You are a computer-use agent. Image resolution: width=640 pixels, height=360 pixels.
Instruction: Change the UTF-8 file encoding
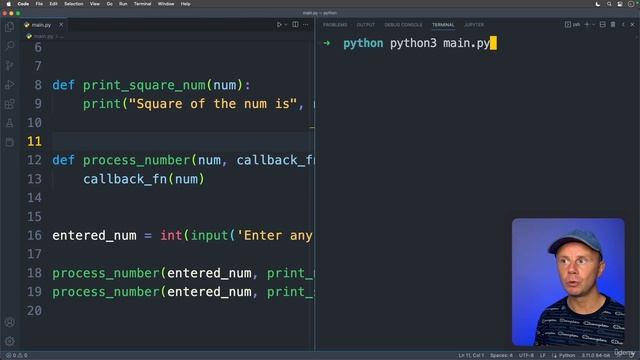click(x=526, y=355)
